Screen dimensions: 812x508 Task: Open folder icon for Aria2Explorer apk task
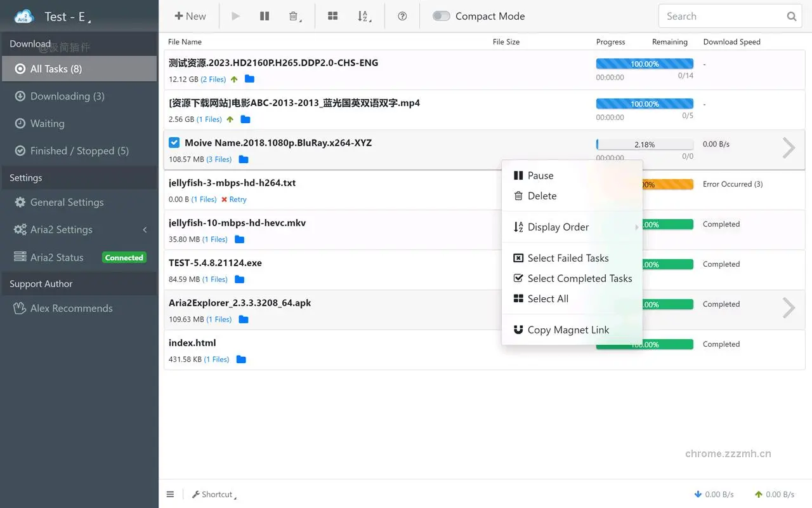click(243, 319)
